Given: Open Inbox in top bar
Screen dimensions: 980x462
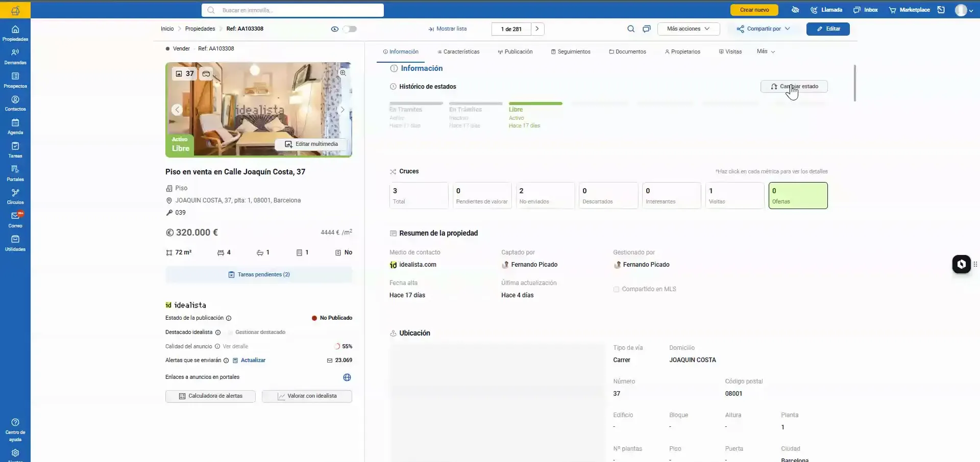Looking at the screenshot, I should [866, 10].
